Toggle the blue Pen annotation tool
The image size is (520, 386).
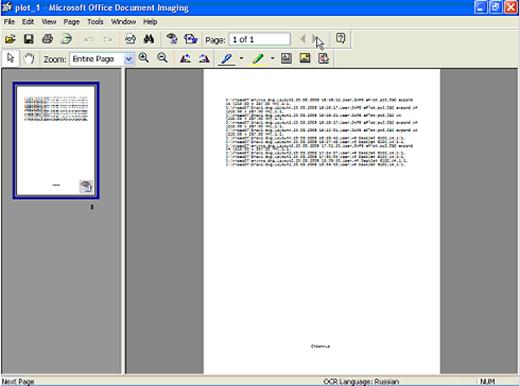click(227, 59)
